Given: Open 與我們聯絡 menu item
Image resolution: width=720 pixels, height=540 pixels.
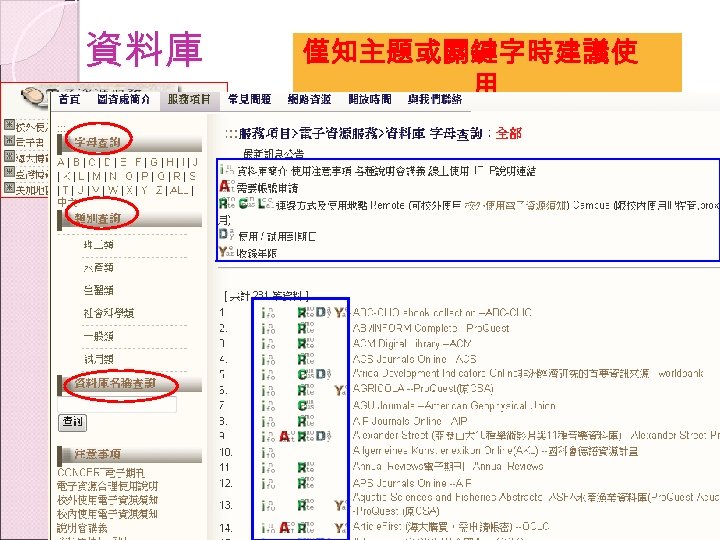Looking at the screenshot, I should click(x=435, y=99).
